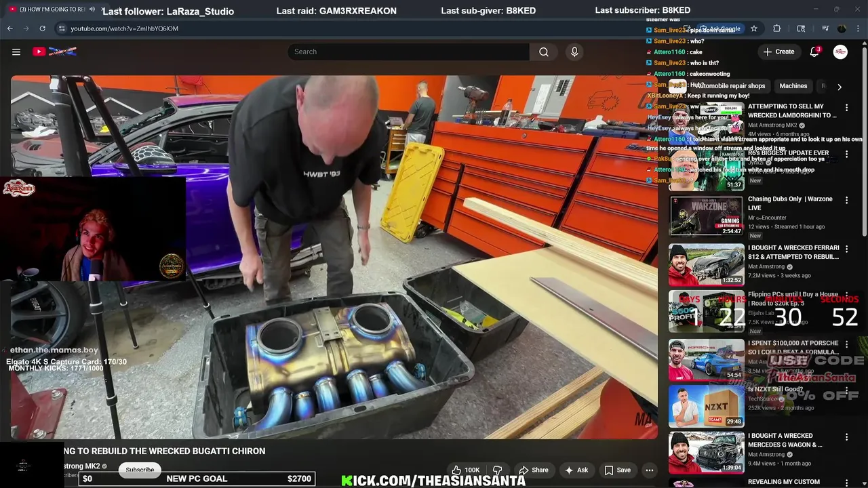Go back with the browser back arrow
Image resolution: width=868 pixels, height=488 pixels.
pos(9,28)
